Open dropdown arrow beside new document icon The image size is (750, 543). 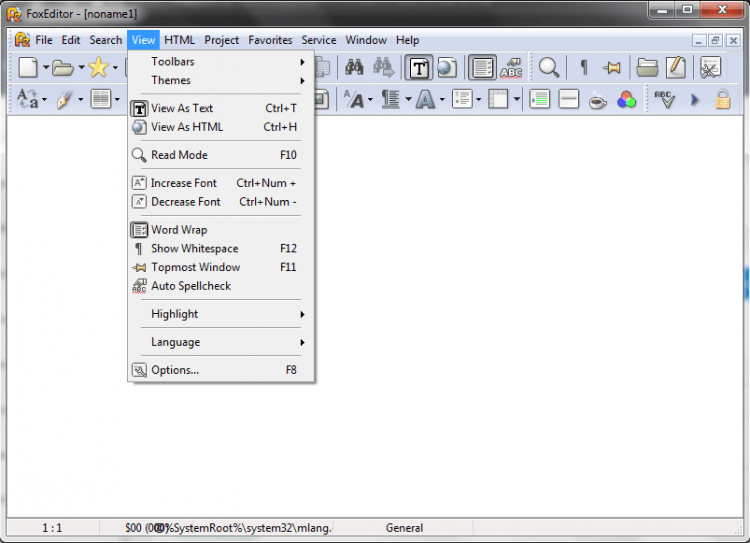coord(45,67)
